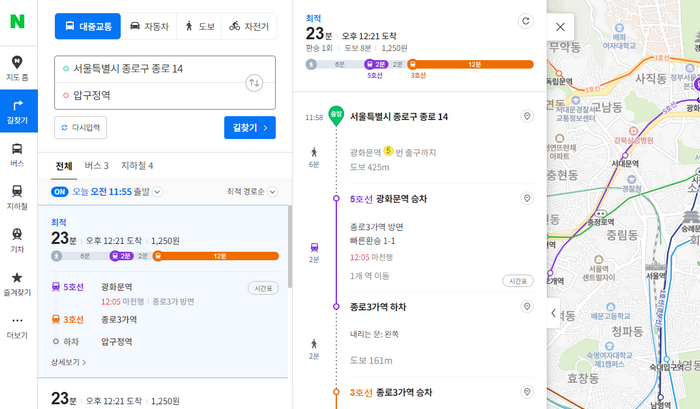
Task: Click the purple 2분 segment in detail summary bar
Action: point(376,64)
